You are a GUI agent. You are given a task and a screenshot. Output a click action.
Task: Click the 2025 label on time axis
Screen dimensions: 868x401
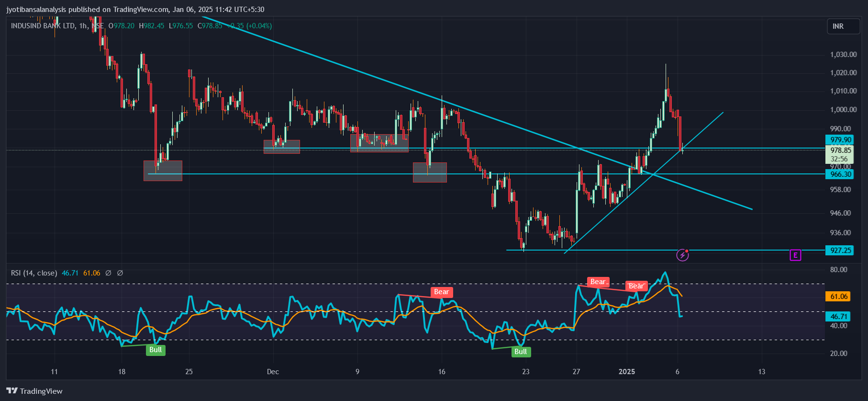tap(627, 372)
